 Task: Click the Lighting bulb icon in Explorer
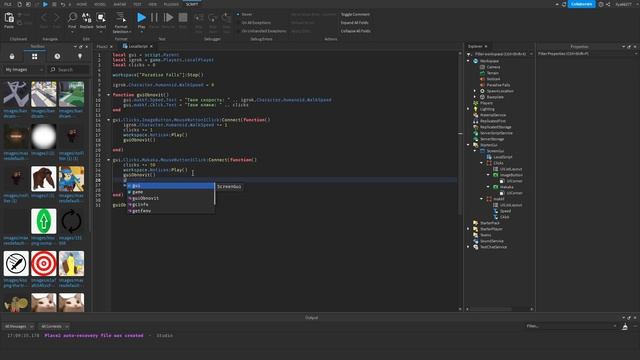tap(476, 109)
